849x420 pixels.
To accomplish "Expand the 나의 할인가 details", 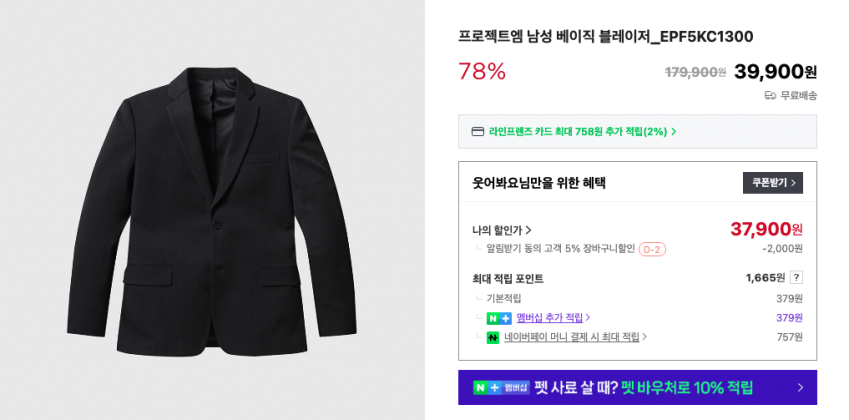I will [528, 230].
